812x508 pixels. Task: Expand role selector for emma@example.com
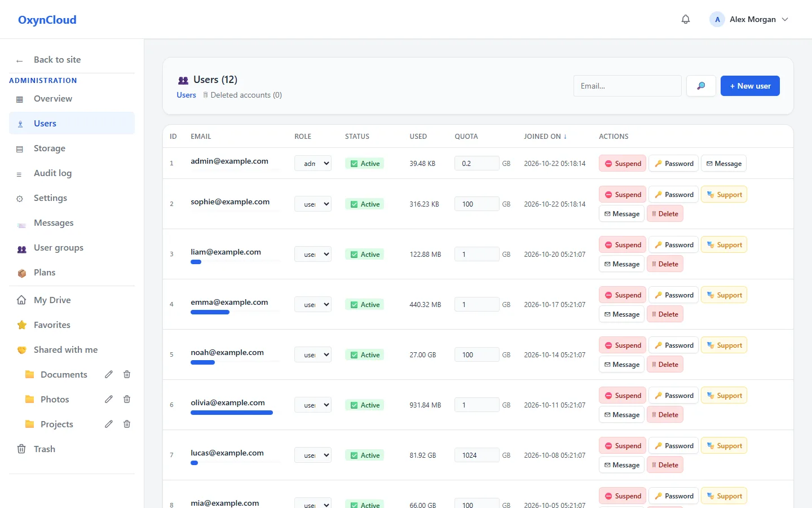coord(313,304)
